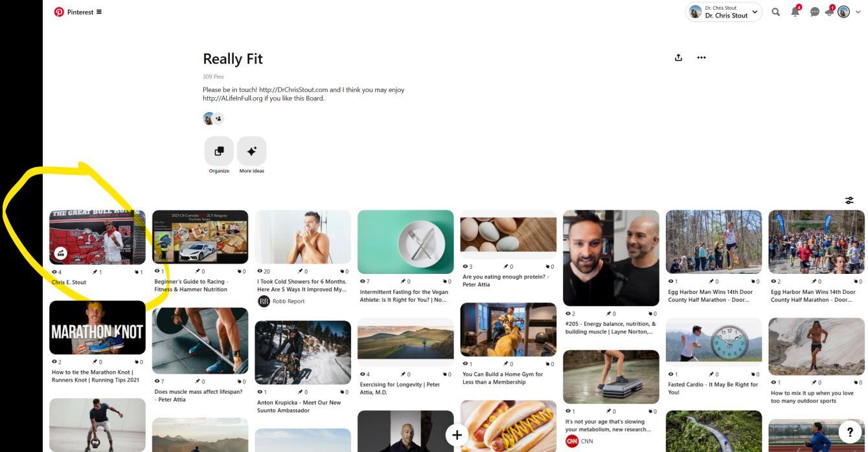Open the board options three-dot icon
The image size is (868, 452).
701,57
